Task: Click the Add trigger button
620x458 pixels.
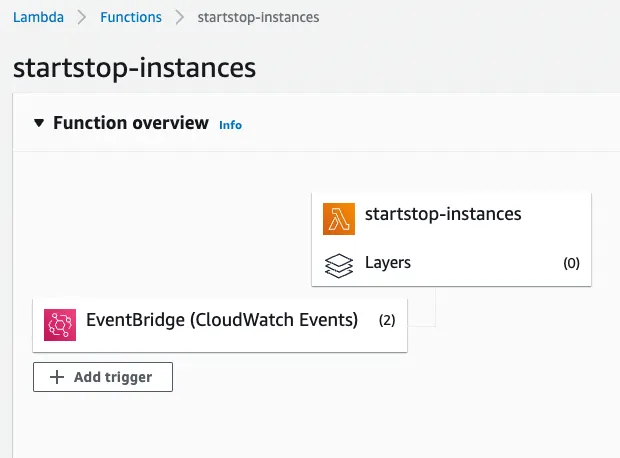Action: (103, 377)
